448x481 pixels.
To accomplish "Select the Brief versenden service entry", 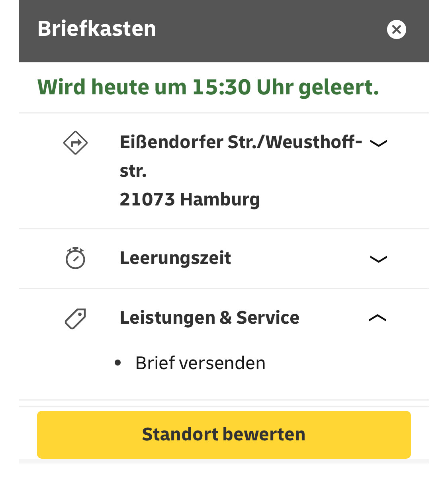I will click(200, 363).
